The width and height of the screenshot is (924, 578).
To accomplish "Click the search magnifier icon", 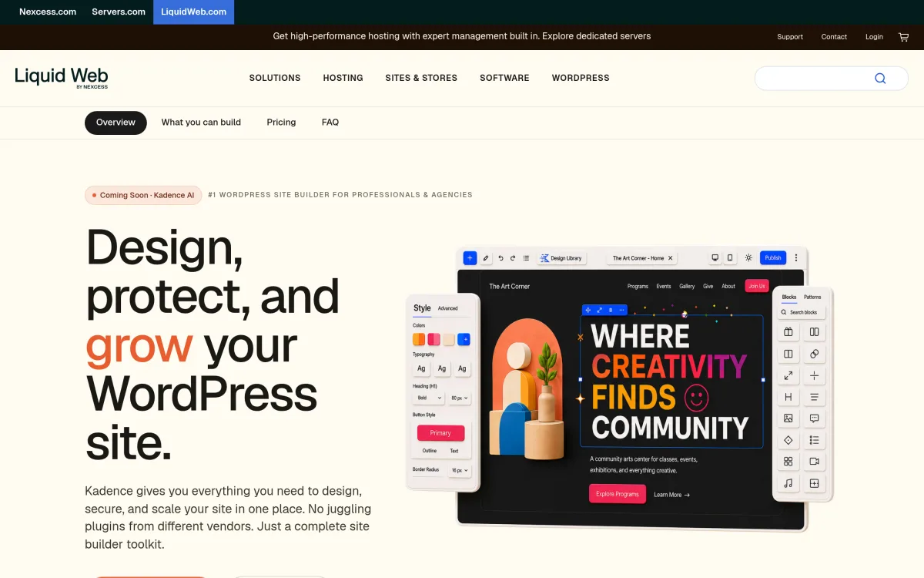I will [x=880, y=79].
